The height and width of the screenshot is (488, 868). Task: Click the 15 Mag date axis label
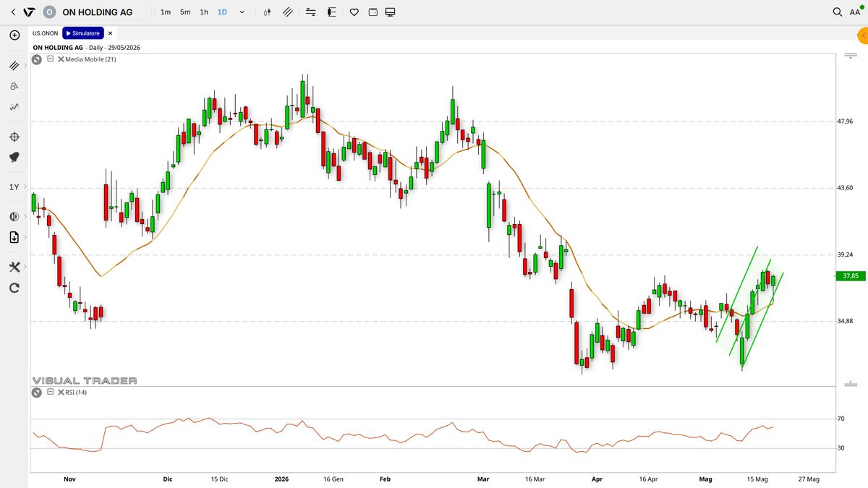[x=758, y=479]
